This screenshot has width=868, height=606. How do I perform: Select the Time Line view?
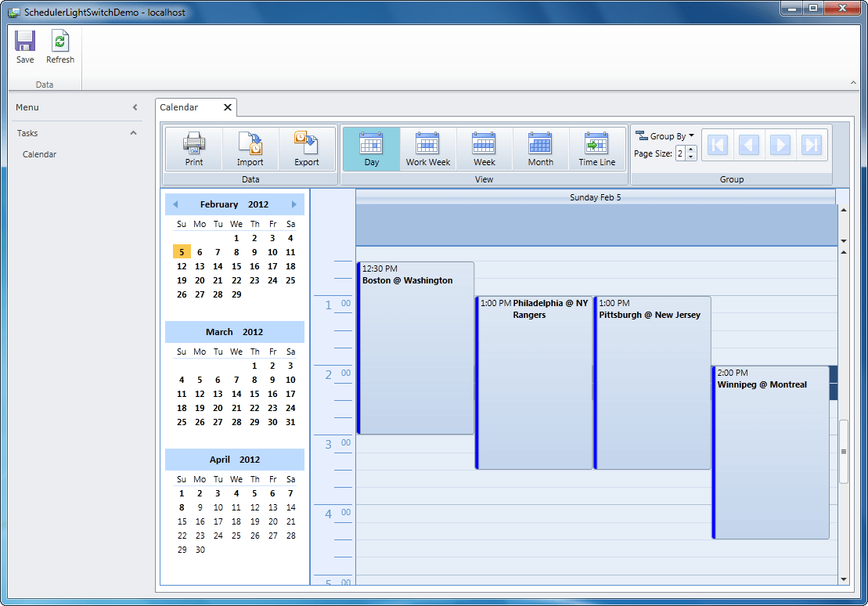pyautogui.click(x=596, y=149)
